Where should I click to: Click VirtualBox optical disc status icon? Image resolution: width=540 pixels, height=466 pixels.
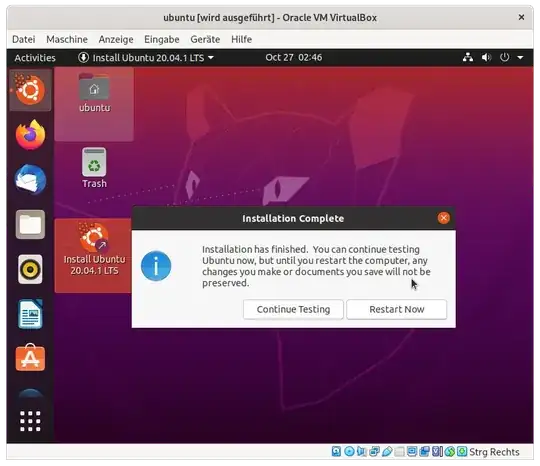tap(349, 452)
